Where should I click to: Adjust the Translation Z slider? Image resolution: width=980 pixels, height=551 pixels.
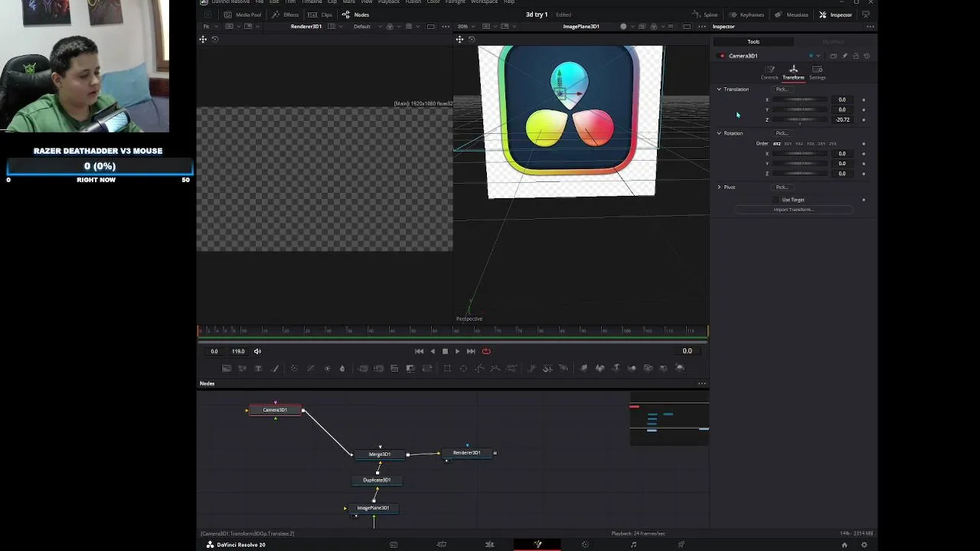tap(802, 119)
